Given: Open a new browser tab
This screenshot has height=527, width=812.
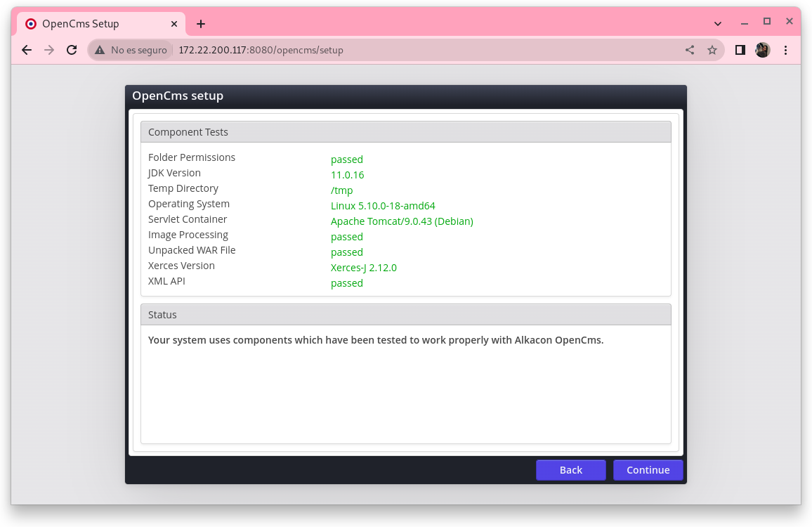Looking at the screenshot, I should (201, 24).
